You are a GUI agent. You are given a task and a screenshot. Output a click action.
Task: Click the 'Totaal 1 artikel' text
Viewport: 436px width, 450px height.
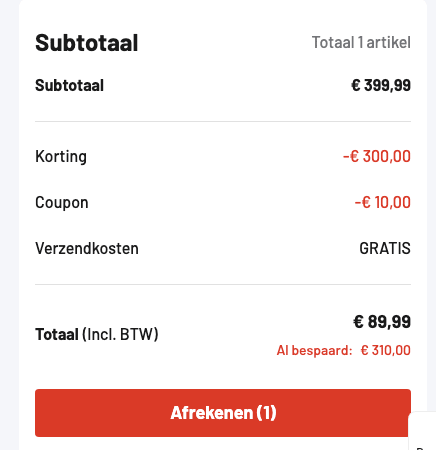[361, 42]
